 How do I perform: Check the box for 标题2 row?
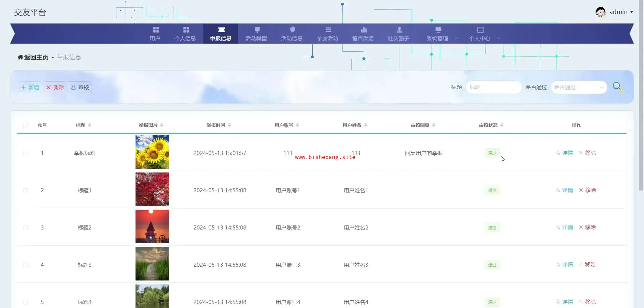(25, 228)
